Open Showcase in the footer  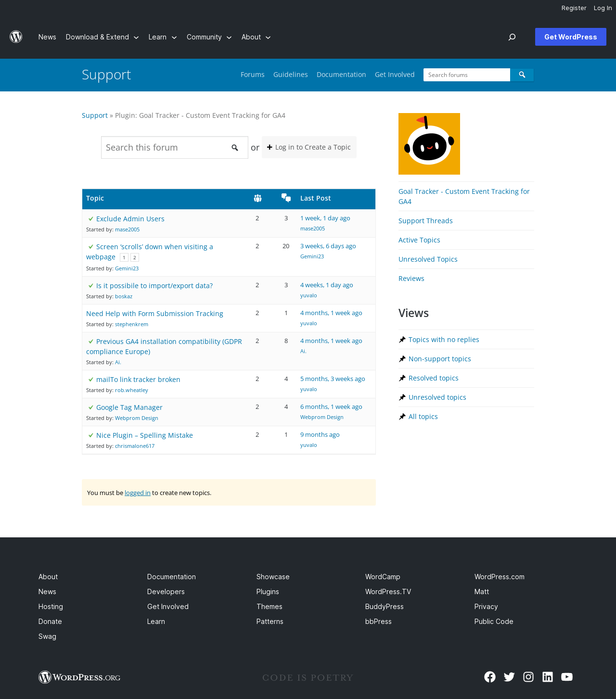[x=273, y=577]
